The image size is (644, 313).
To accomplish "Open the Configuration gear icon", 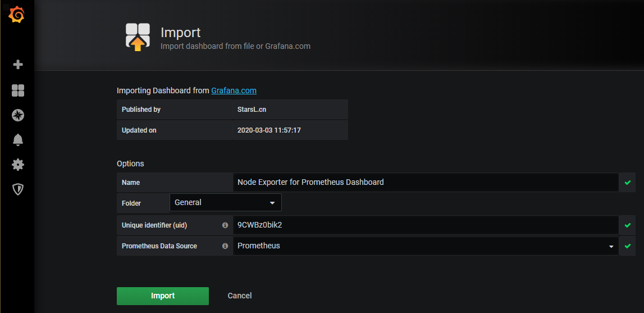I will tap(17, 165).
